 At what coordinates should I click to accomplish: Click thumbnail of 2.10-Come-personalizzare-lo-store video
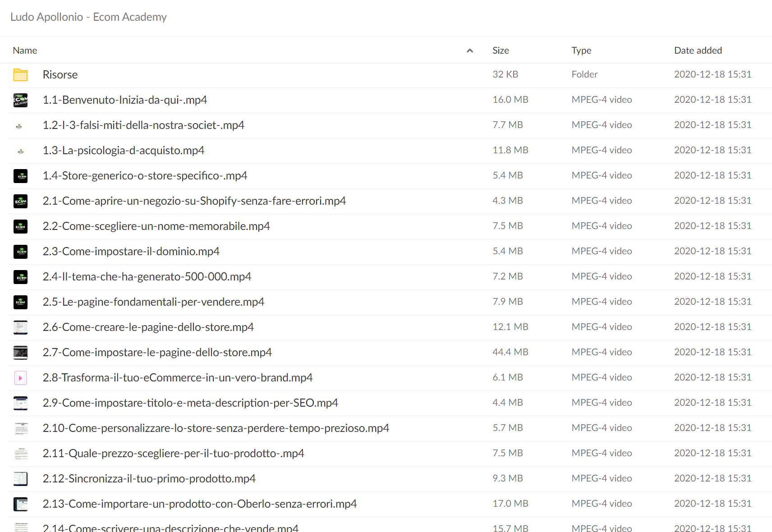[x=20, y=428]
